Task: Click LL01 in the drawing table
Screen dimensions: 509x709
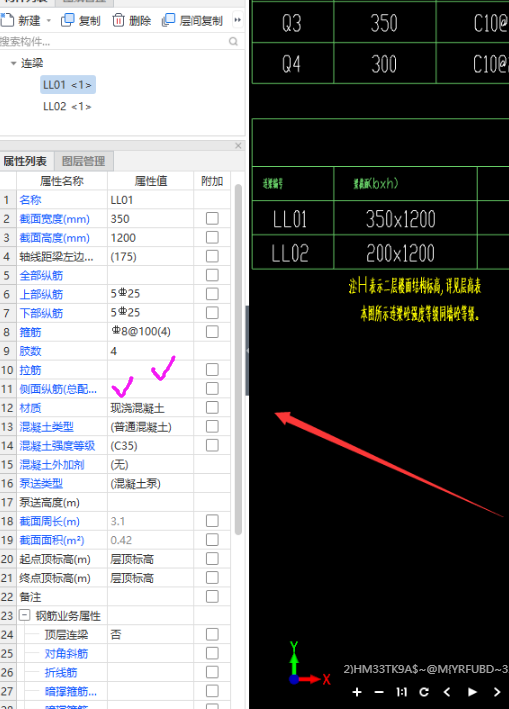Action: 290,219
